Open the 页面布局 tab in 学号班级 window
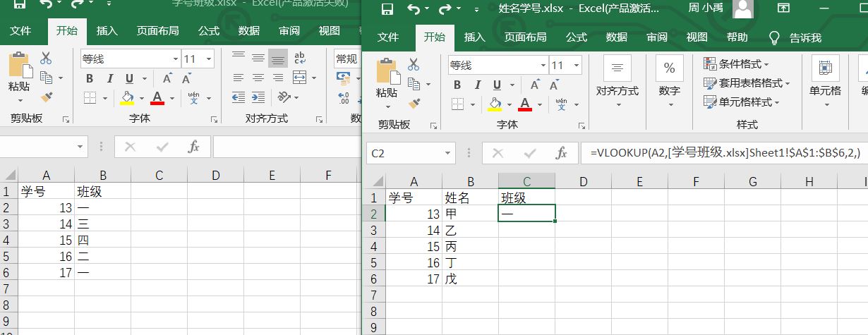The image size is (868, 335). tap(157, 31)
